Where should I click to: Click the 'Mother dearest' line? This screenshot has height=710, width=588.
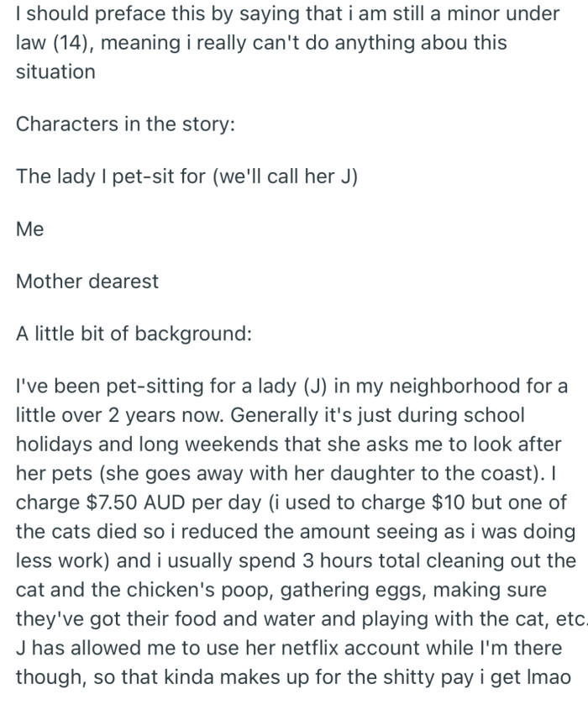87,281
